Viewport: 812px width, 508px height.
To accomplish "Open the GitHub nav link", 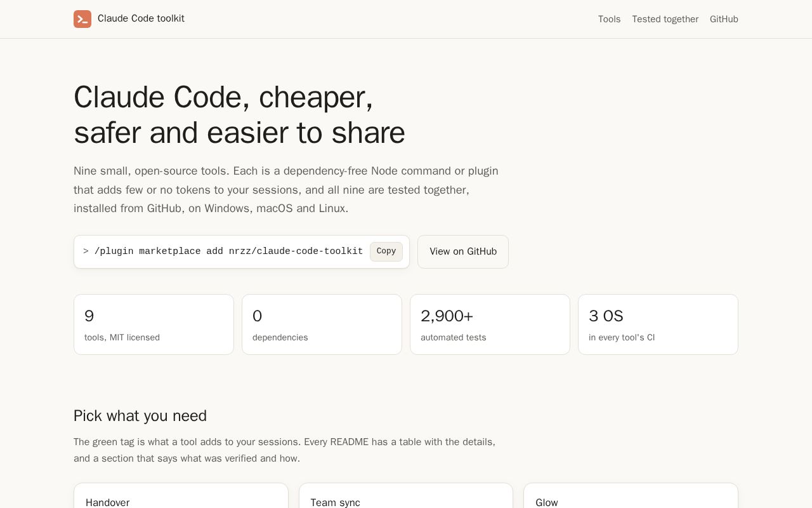I will tap(724, 19).
